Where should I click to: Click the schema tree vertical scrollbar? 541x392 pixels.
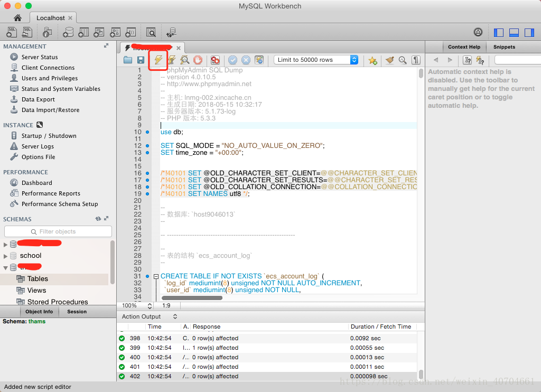[112, 262]
